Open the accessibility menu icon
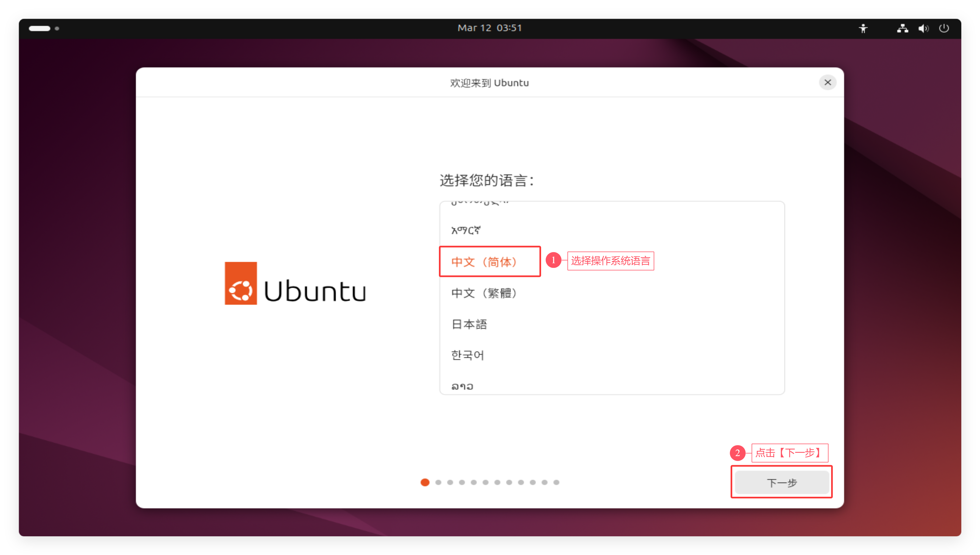 pyautogui.click(x=863, y=29)
